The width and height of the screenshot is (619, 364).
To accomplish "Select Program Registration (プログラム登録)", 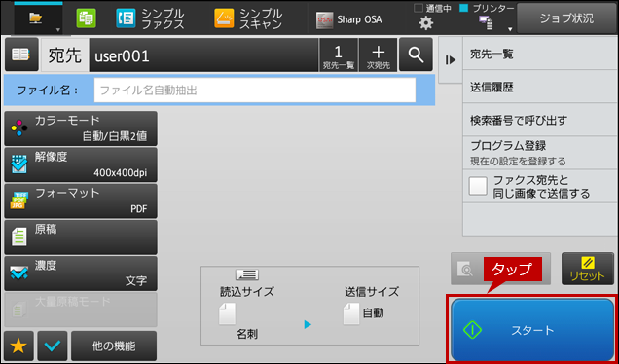I will [x=540, y=153].
